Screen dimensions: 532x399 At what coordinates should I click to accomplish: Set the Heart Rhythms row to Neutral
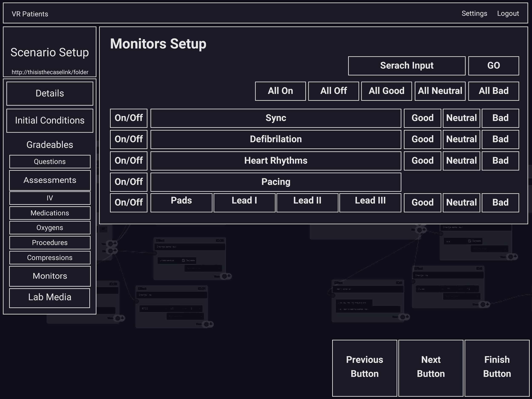tap(461, 161)
